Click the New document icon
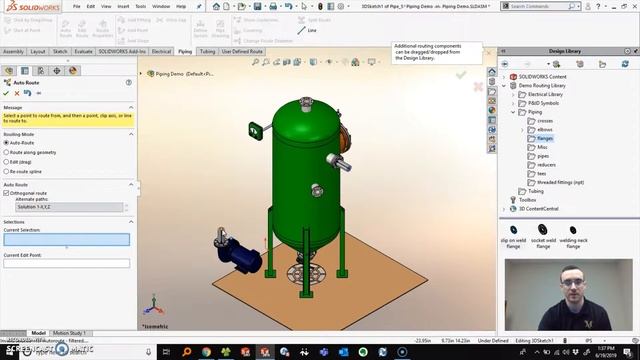 pyautogui.click(x=226, y=6)
